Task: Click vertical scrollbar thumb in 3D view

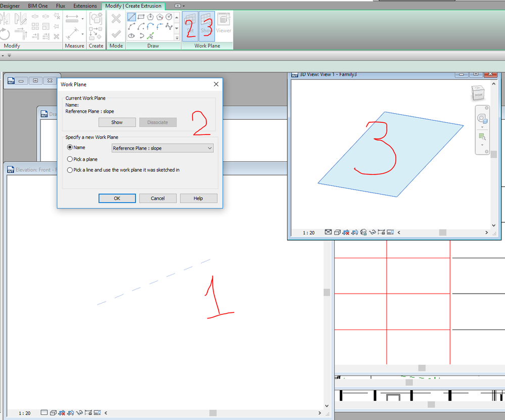Action: (494, 155)
